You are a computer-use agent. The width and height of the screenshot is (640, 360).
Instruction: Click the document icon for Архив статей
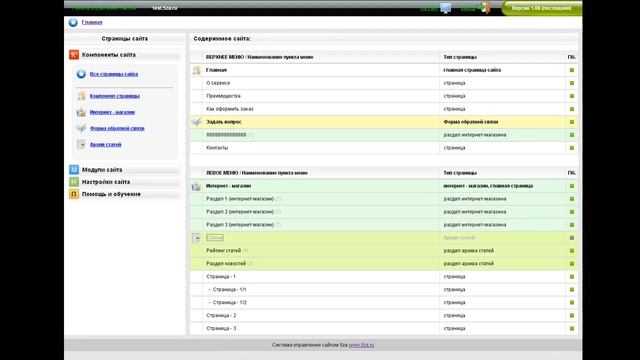tap(81, 144)
